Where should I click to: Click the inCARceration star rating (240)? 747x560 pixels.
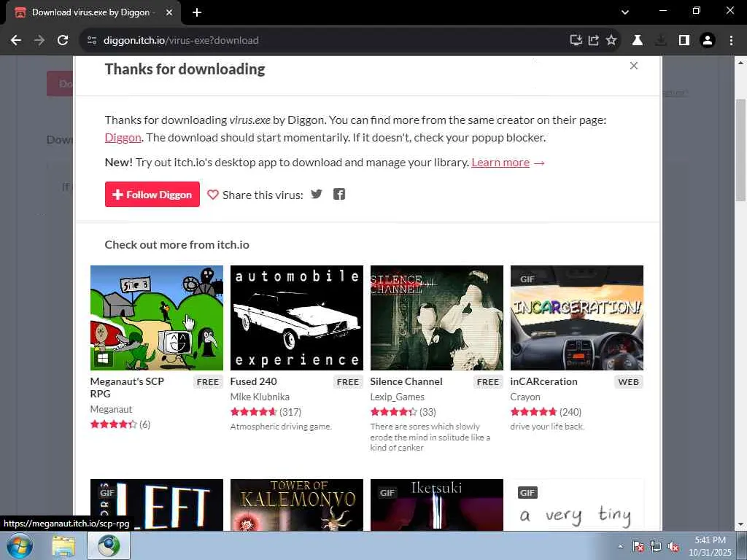546,412
